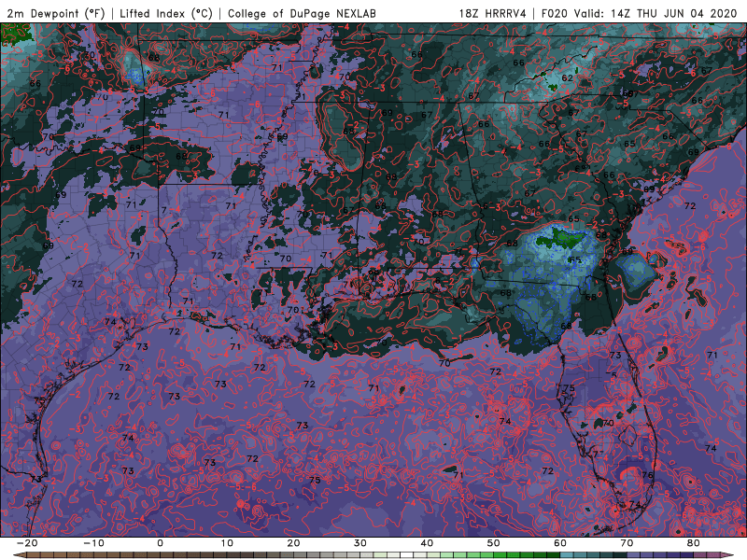Click the "40" color scale label

(x=427, y=543)
